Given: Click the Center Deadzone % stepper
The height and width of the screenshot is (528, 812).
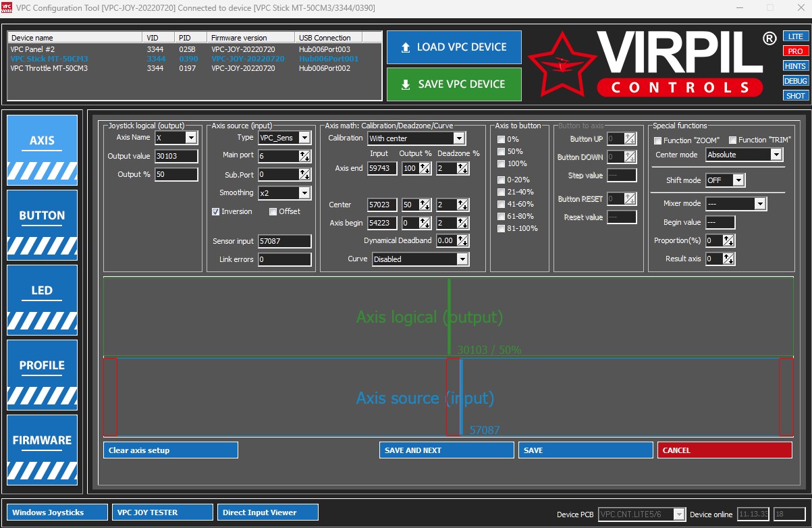Looking at the screenshot, I should click(462, 205).
